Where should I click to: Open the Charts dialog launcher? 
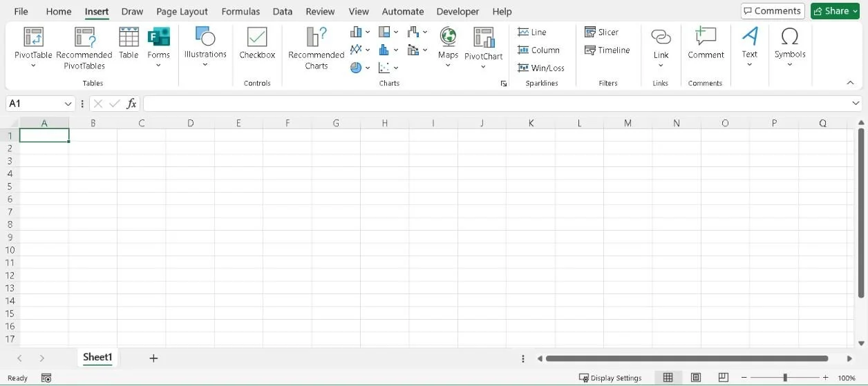504,84
